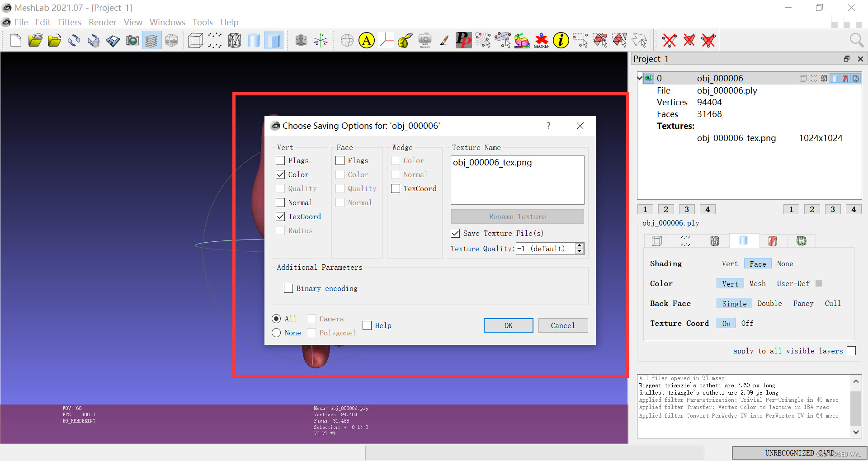This screenshot has width=868, height=461.
Task: Uncheck the Vert TexCoord checkbox
Action: point(280,216)
